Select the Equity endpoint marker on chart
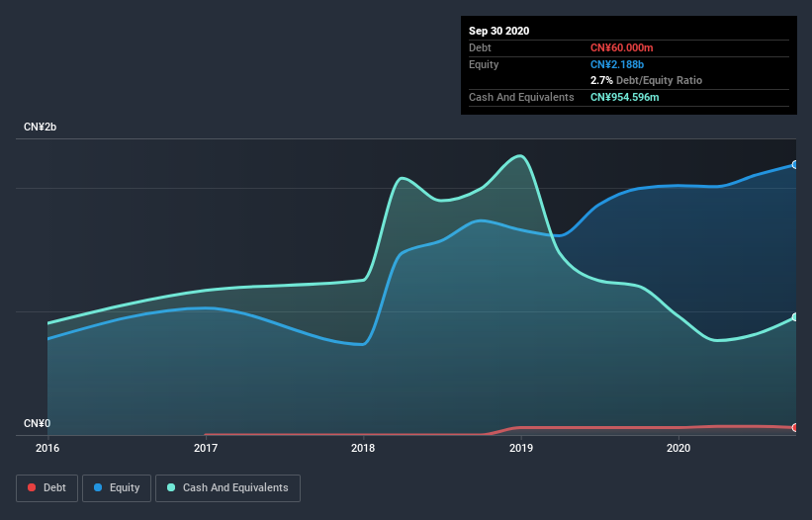The width and height of the screenshot is (812, 520). click(795, 164)
